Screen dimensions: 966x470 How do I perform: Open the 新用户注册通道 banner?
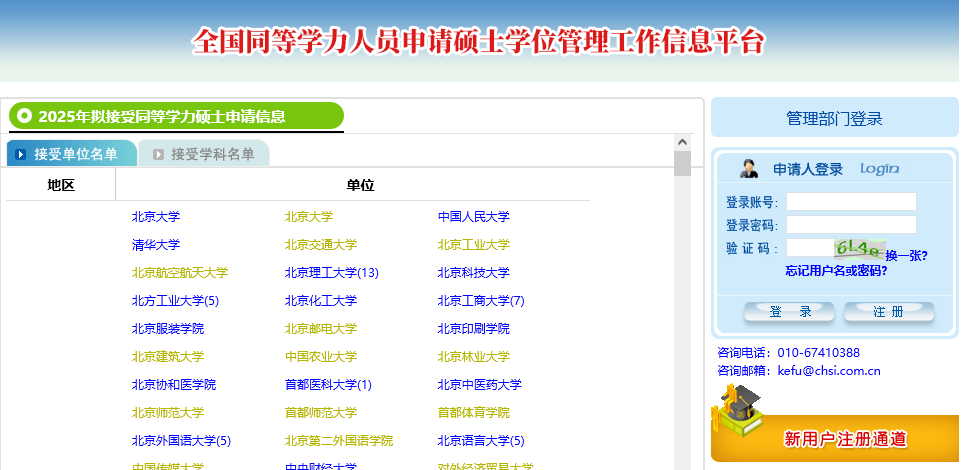[x=835, y=439]
